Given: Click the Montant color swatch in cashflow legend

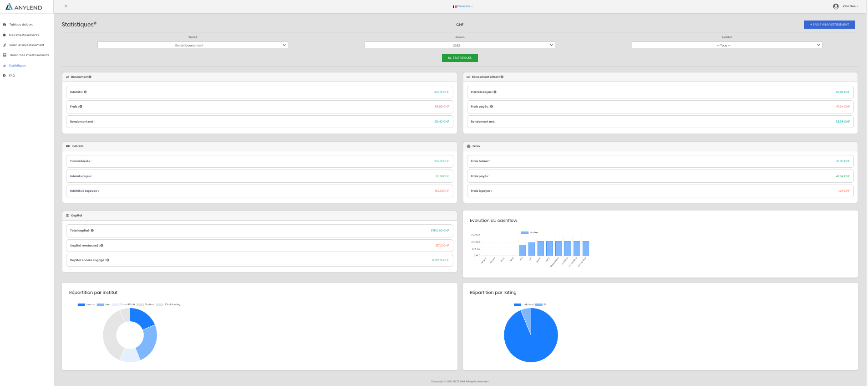Looking at the screenshot, I should point(525,232).
